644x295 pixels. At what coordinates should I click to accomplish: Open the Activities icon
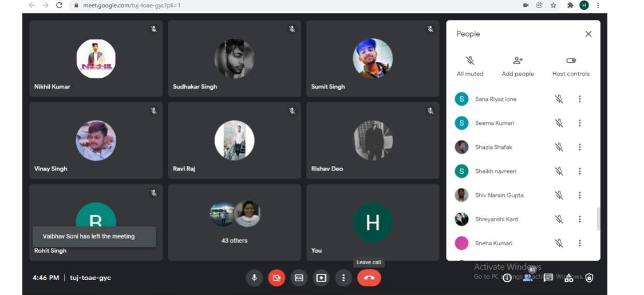click(568, 278)
